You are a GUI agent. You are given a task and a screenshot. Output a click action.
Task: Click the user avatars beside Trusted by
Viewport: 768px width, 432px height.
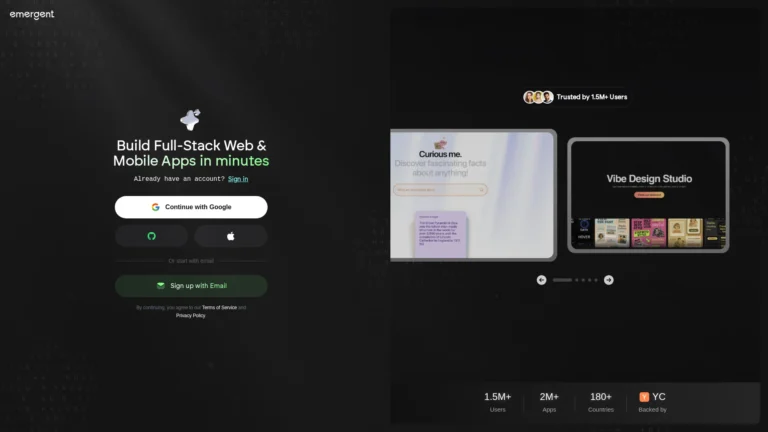coord(538,97)
